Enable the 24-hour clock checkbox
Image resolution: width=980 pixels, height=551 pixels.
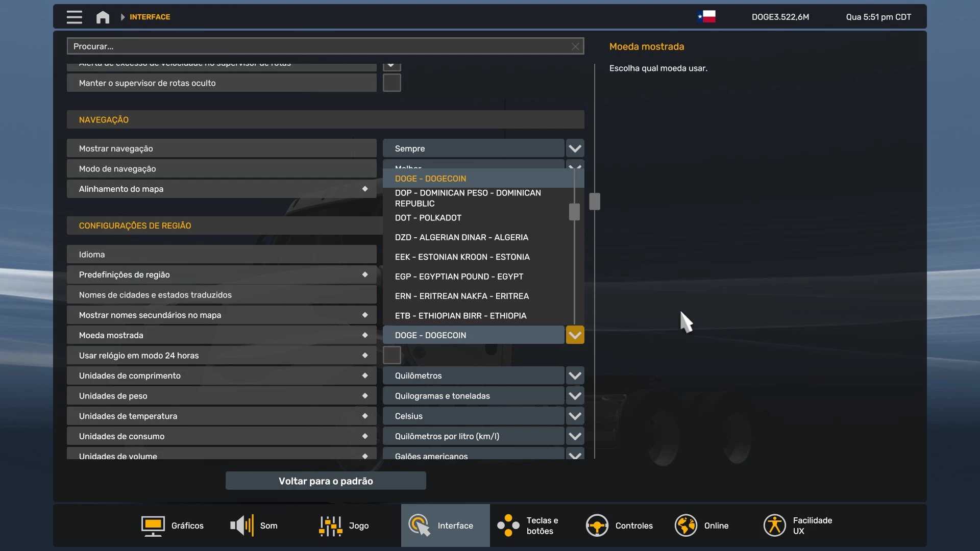point(391,355)
